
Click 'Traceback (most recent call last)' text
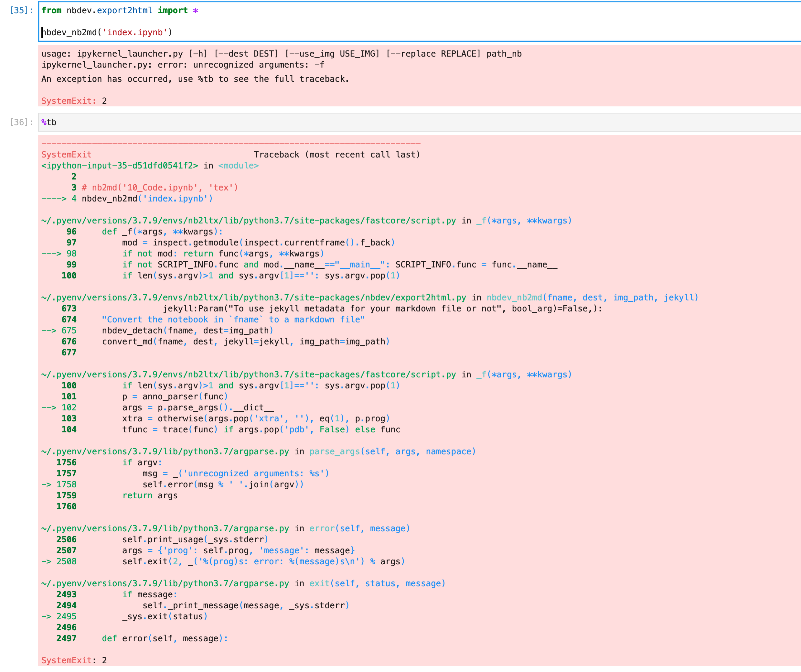337,155
